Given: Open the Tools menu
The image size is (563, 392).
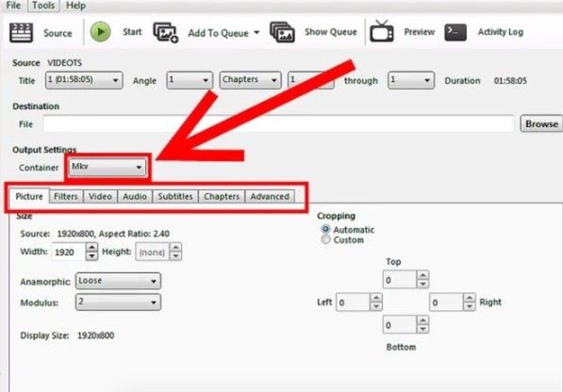Looking at the screenshot, I should pyautogui.click(x=43, y=6).
